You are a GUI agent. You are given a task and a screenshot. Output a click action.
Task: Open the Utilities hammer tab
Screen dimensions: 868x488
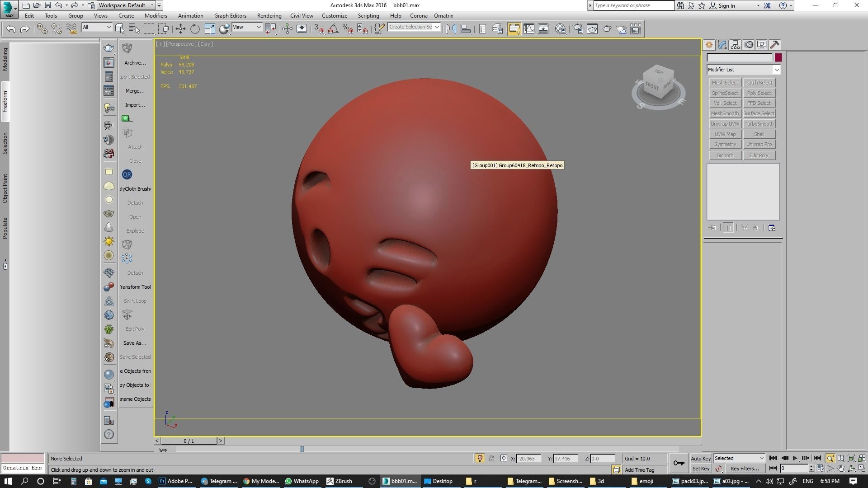pyautogui.click(x=775, y=45)
